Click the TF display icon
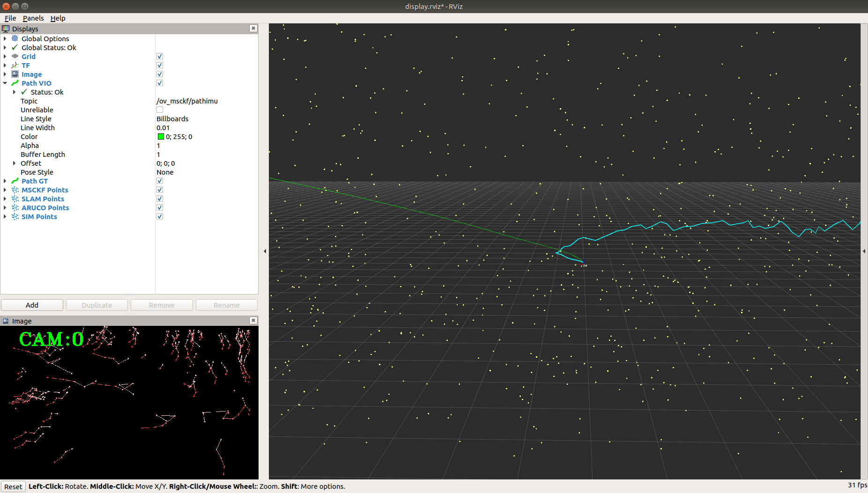Screen dimensions: 868x493 point(15,65)
